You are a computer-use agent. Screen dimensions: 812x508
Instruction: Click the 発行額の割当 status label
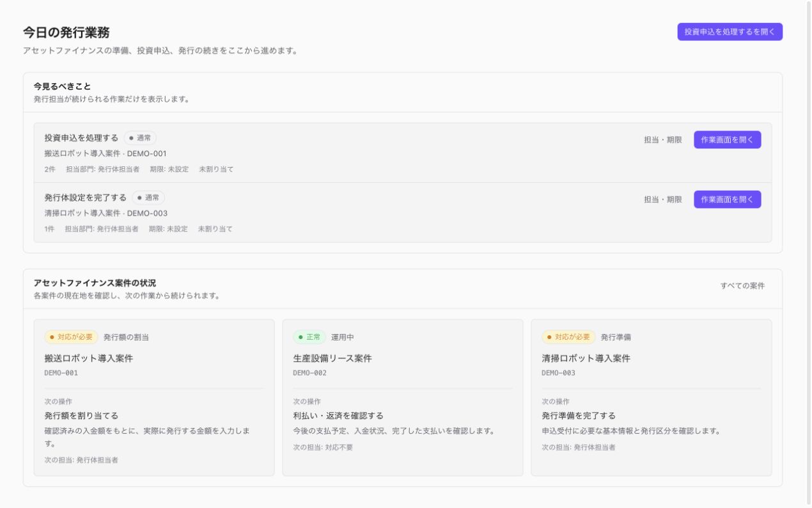(126, 337)
